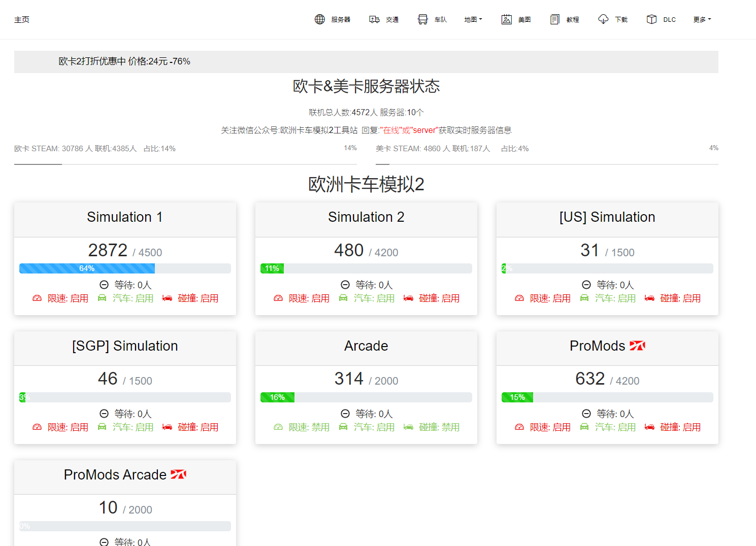
Task: Click the green speed limit icon in Arcade card
Action: pyautogui.click(x=278, y=427)
